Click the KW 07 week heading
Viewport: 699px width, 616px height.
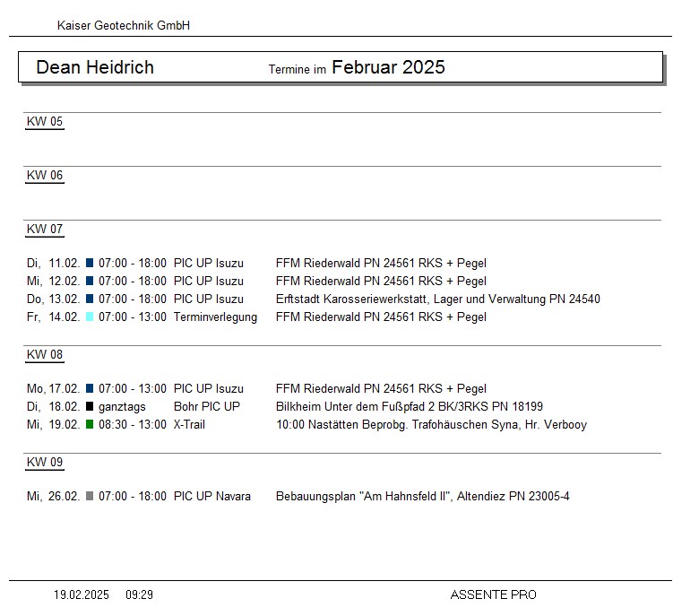(45, 230)
